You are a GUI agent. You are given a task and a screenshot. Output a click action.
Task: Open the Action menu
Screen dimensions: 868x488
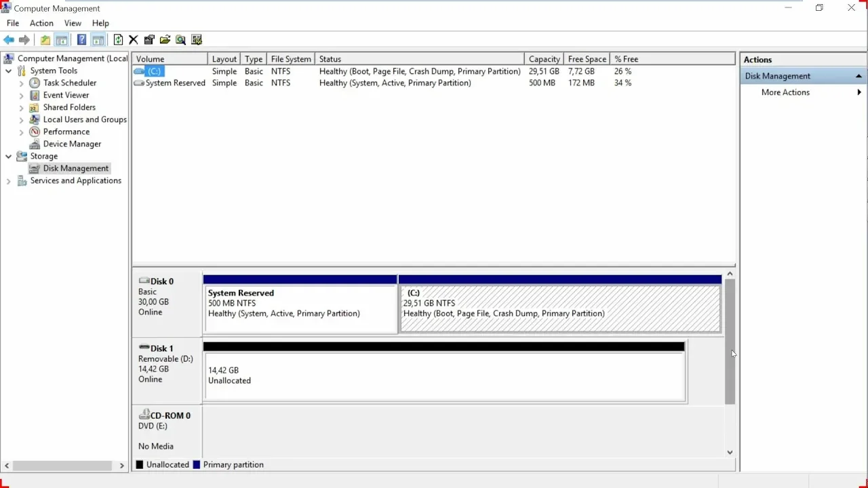(41, 23)
